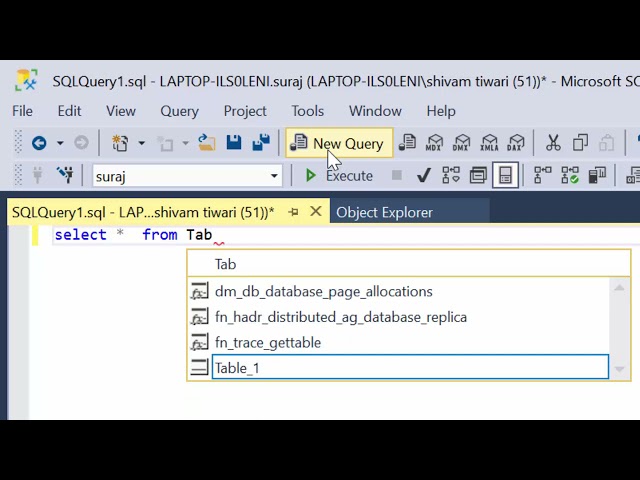Open the New Project dropdown arrow
Viewport: 640px width, 480px height.
pyautogui.click(x=141, y=143)
